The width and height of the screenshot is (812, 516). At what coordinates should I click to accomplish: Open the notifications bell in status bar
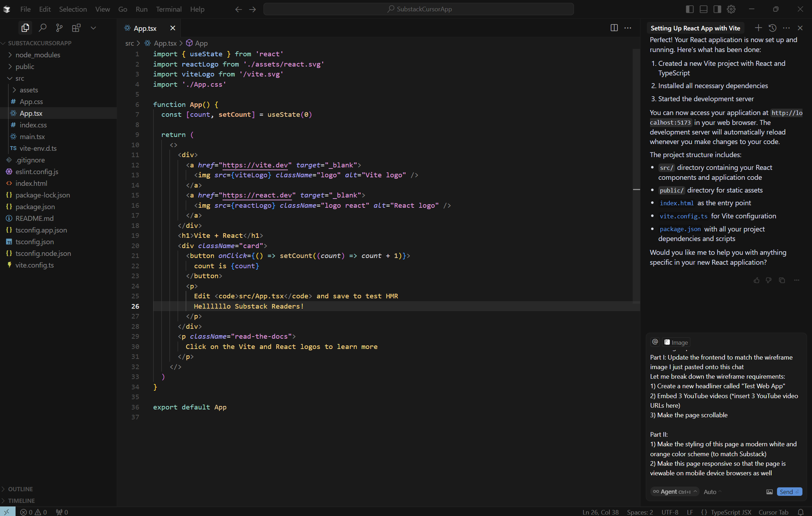tap(801, 512)
